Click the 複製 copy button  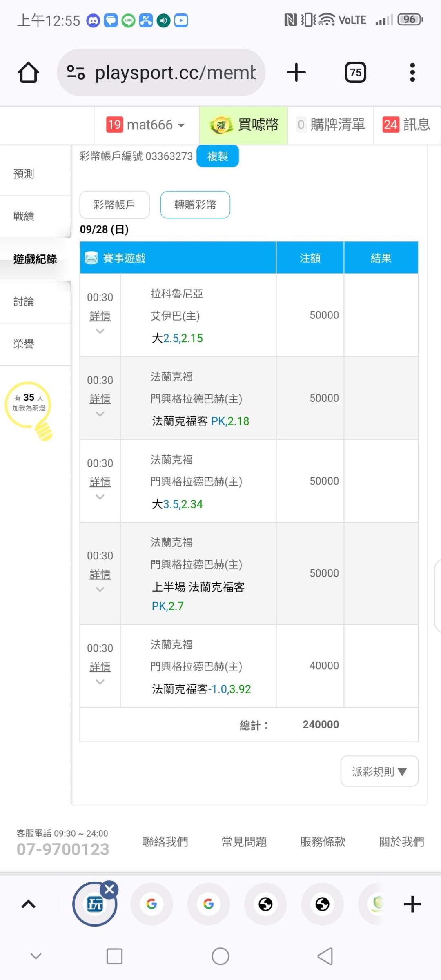[217, 156]
